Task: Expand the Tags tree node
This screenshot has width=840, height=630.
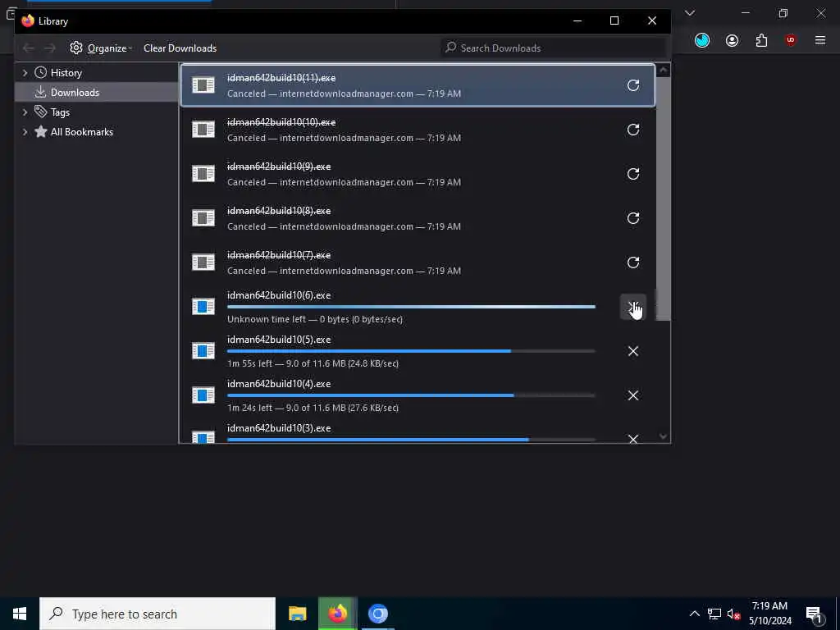Action: [25, 112]
